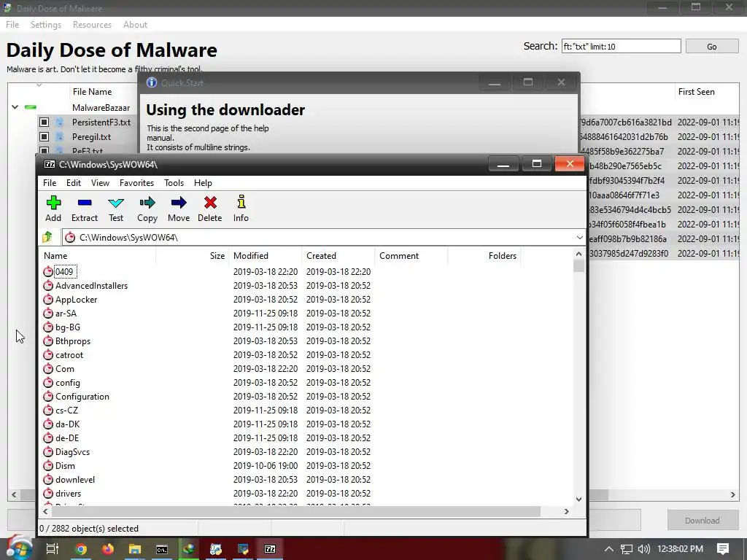Screen dimensions: 747x560
Task: Open the 7-Zip address bar dropdown
Action: pyautogui.click(x=579, y=237)
